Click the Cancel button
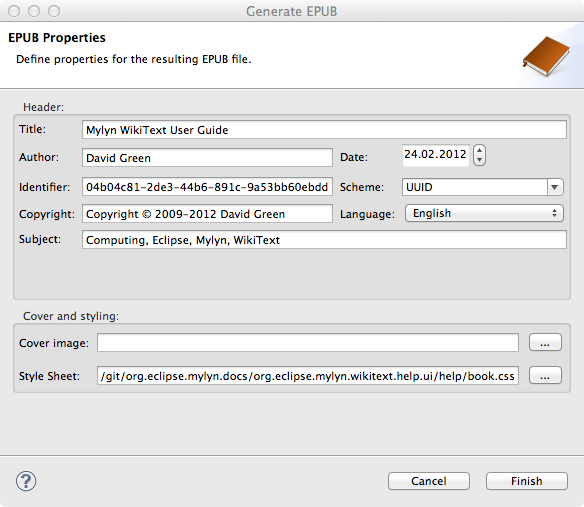 (x=429, y=481)
